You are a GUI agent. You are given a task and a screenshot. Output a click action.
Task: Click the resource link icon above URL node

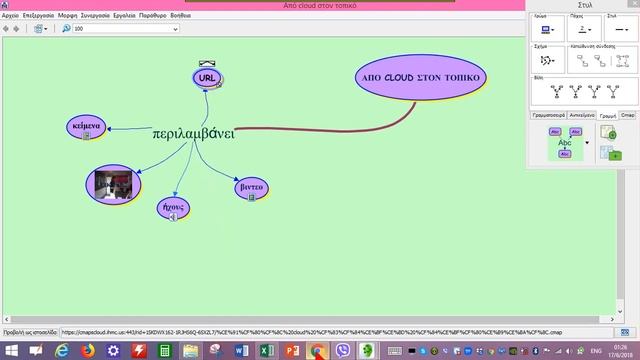(207, 63)
